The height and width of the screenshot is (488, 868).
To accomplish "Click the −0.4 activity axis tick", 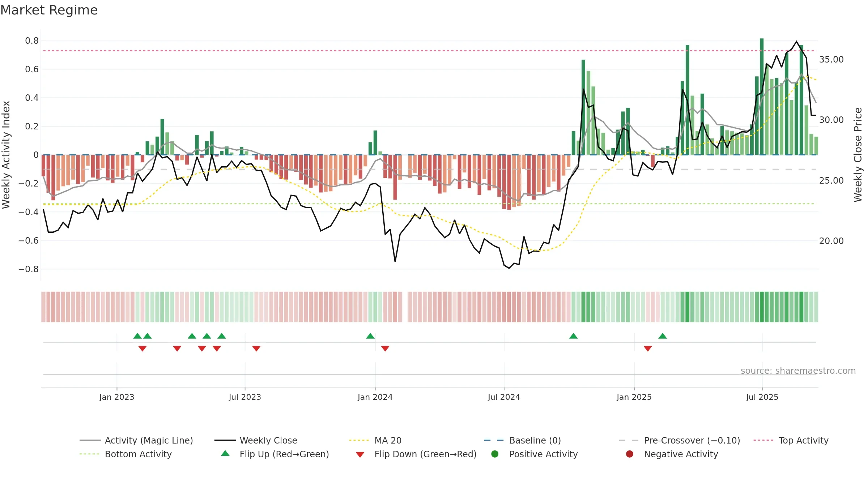I will point(29,212).
